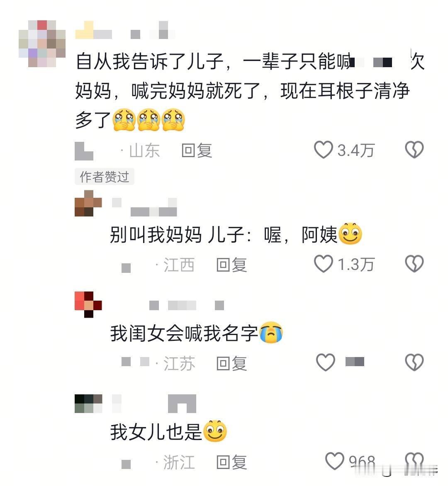Open the brown avatar of the Jiangxi replier

(88, 203)
